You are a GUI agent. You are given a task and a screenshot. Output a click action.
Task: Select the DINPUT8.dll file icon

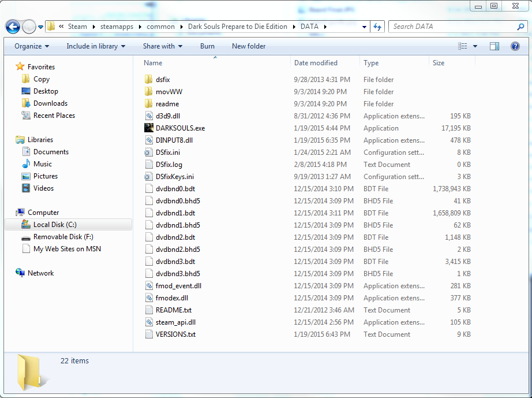click(149, 140)
